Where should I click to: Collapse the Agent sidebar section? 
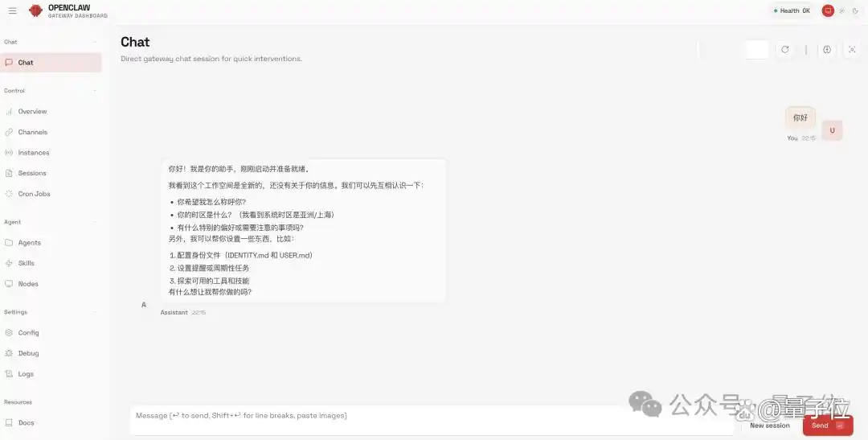coord(95,222)
